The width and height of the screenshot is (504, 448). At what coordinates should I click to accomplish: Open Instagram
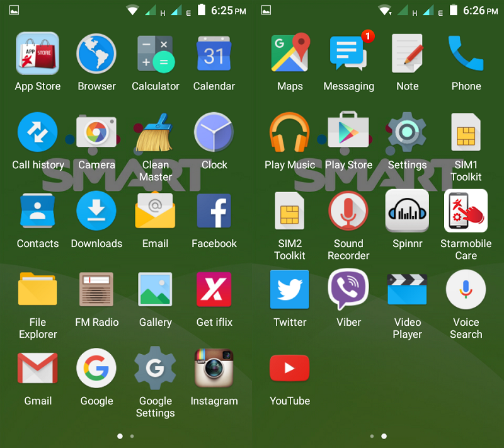point(214,369)
